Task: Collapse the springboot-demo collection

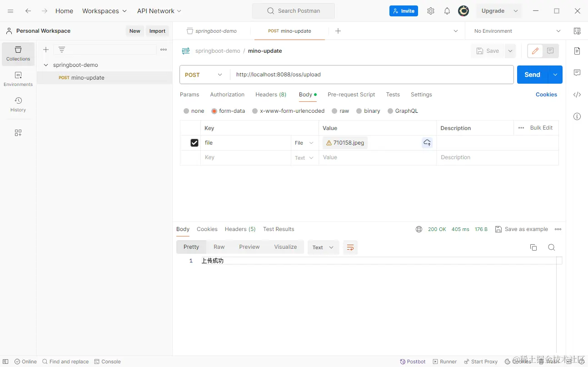Action: [x=46, y=65]
